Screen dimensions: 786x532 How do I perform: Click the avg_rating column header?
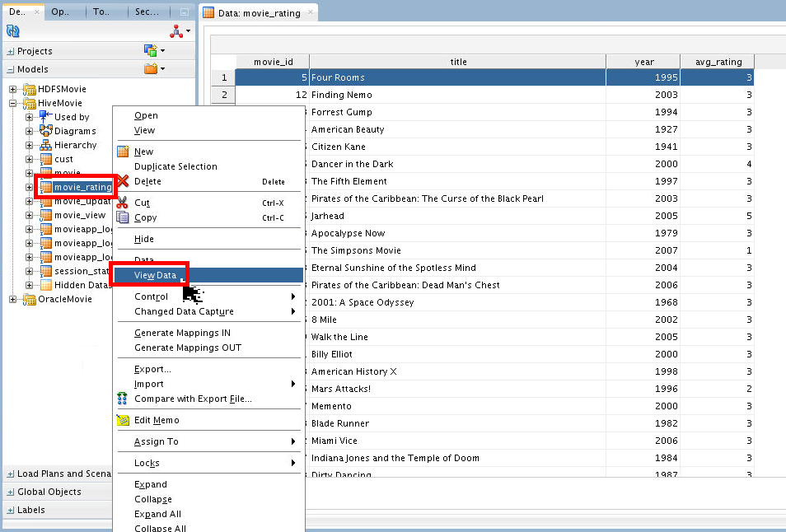coord(718,62)
